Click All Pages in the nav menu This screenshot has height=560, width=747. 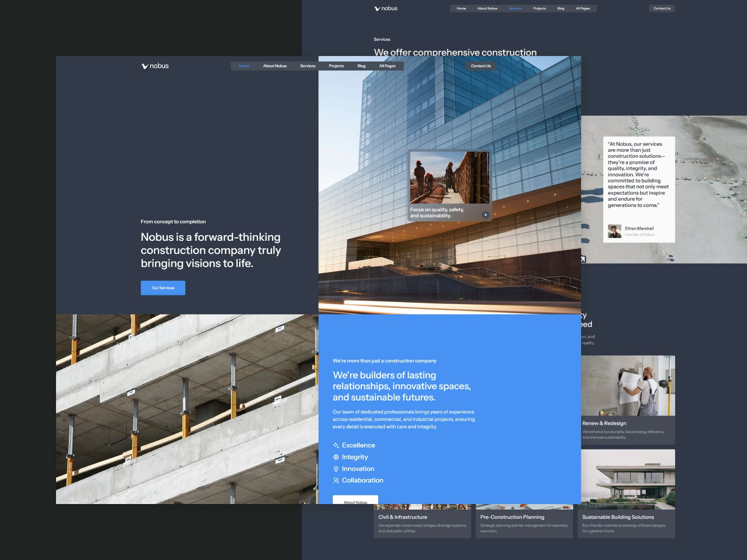(388, 66)
